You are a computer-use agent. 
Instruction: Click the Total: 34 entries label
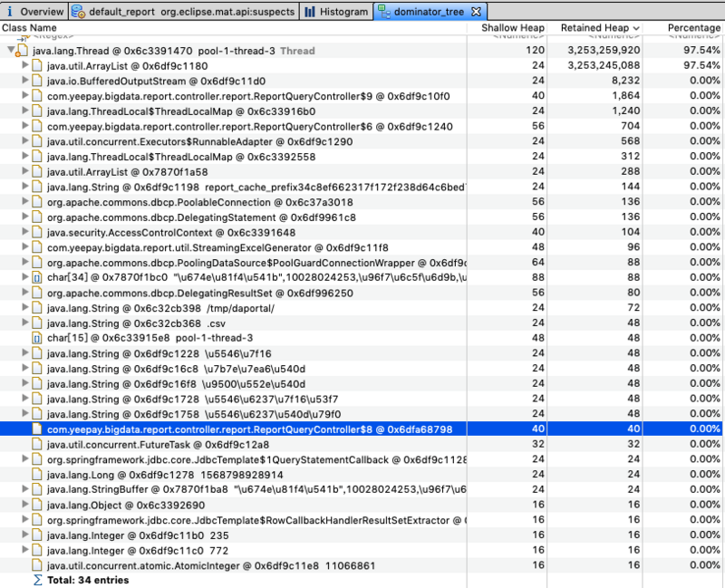coord(88,580)
